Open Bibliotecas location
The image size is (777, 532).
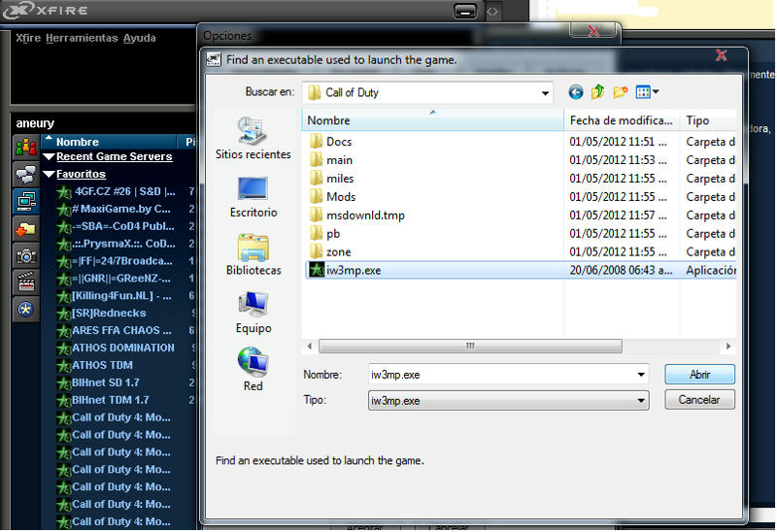coord(253,254)
